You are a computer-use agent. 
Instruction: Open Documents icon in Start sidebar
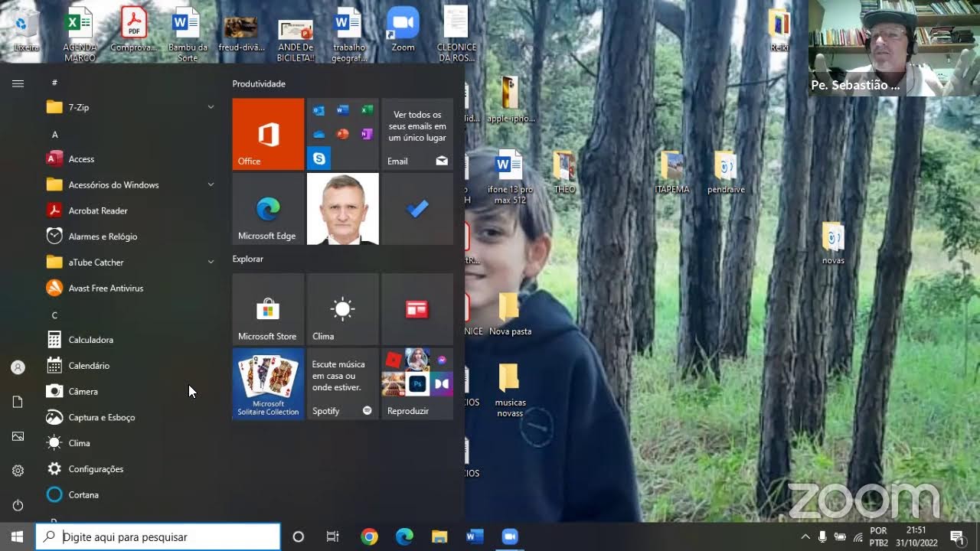point(18,402)
